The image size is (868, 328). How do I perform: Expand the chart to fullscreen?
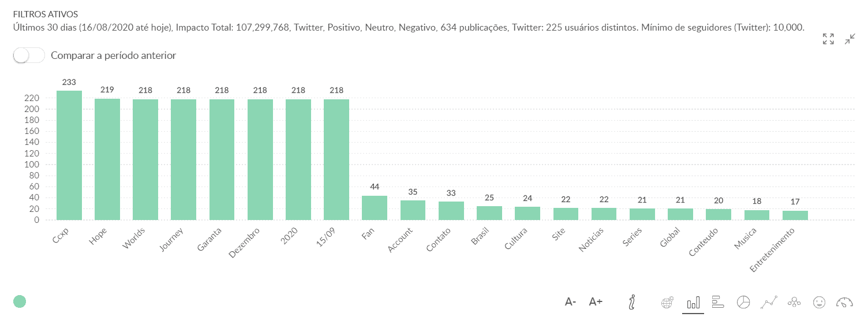(x=828, y=39)
